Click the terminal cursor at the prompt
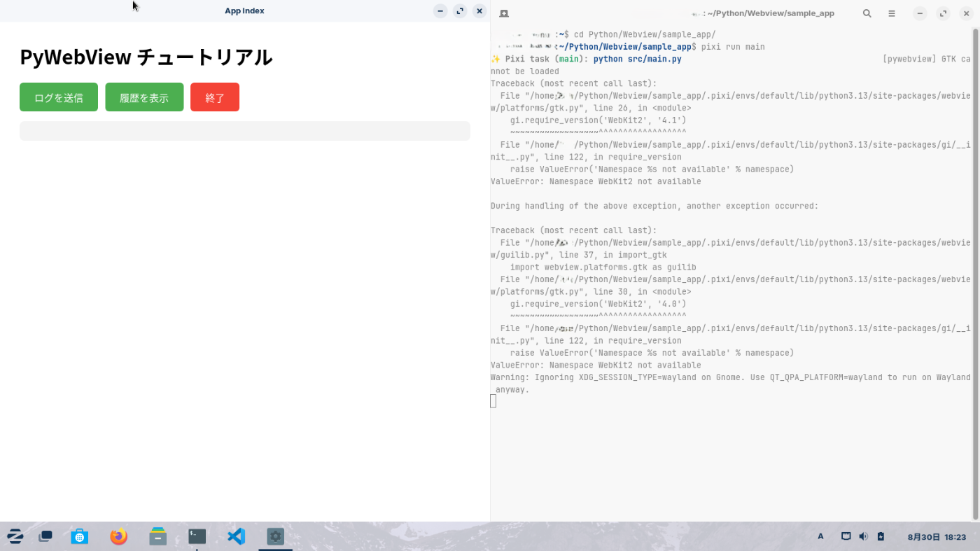The width and height of the screenshot is (980, 551). 493,401
